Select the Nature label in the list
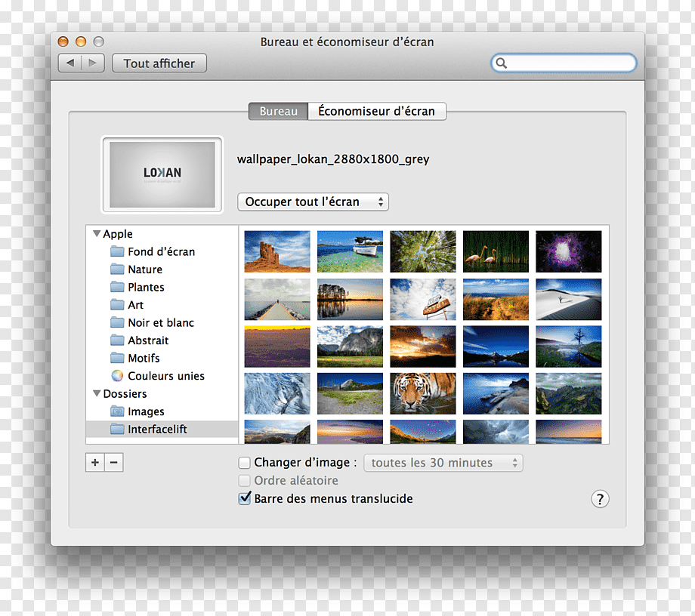 [145, 269]
